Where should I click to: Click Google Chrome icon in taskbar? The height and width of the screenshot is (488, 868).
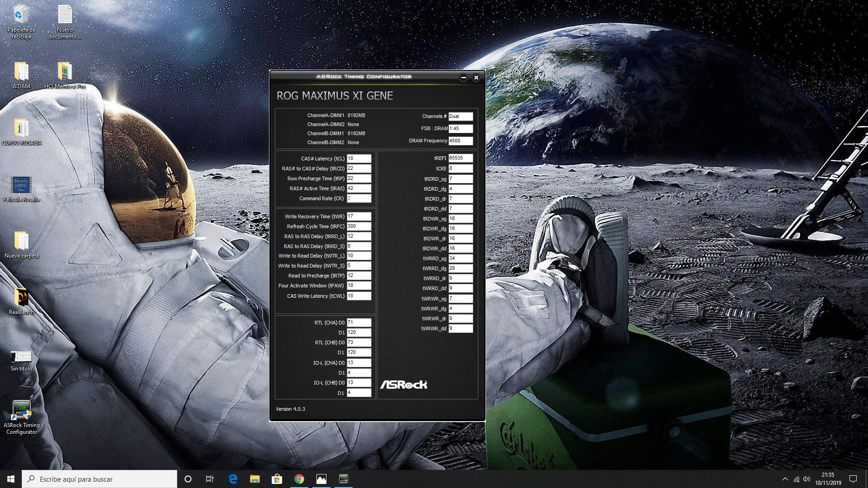coord(299,479)
